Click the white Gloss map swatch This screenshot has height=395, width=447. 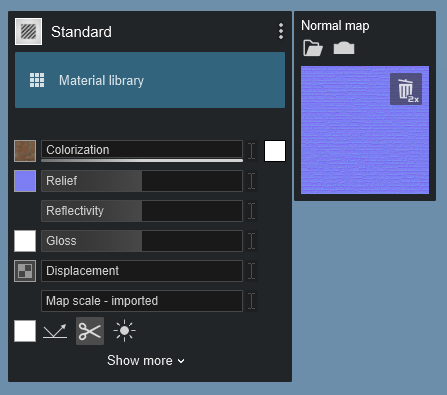coord(25,241)
